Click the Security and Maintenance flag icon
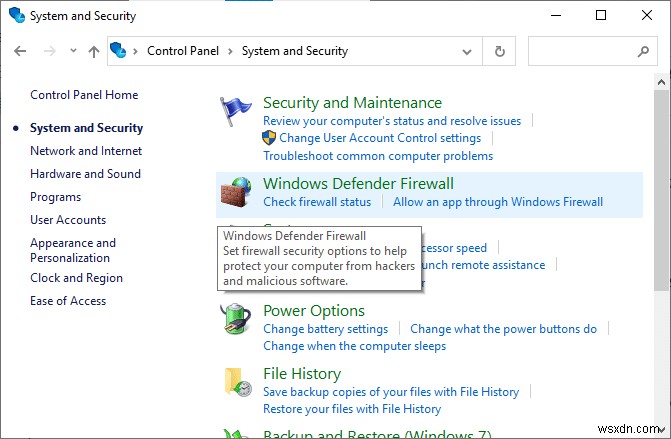Viewport: 671px width, 439px height. pos(236,111)
